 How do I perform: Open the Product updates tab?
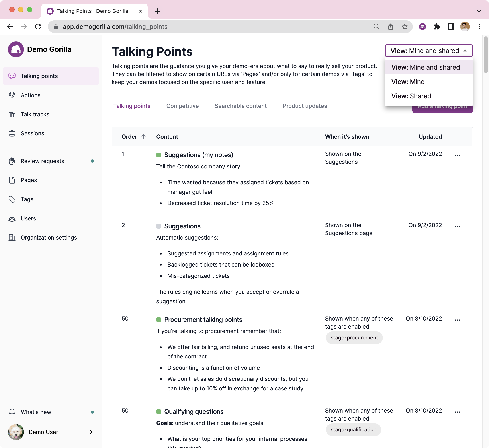tap(305, 106)
